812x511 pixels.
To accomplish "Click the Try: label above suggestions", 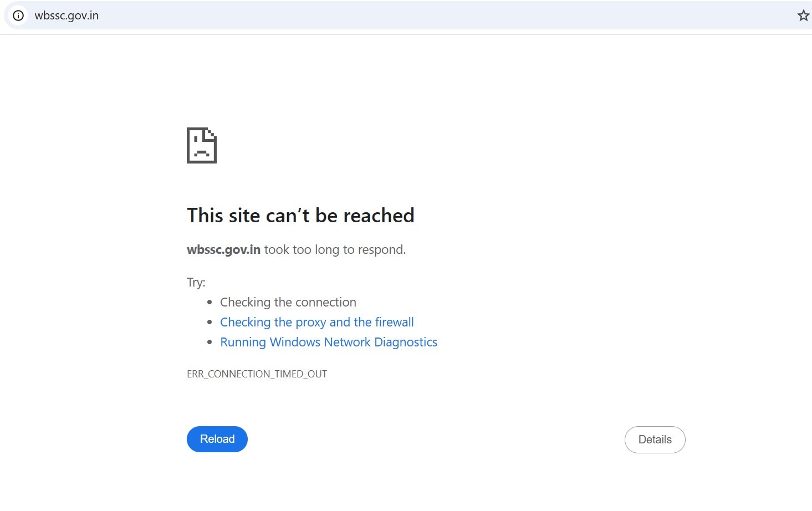I will pyautogui.click(x=196, y=283).
